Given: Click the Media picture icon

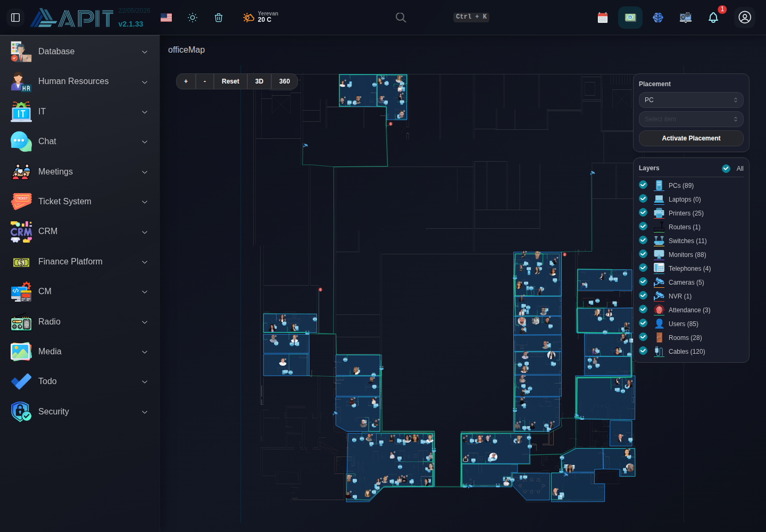Looking at the screenshot, I should click(x=21, y=352).
